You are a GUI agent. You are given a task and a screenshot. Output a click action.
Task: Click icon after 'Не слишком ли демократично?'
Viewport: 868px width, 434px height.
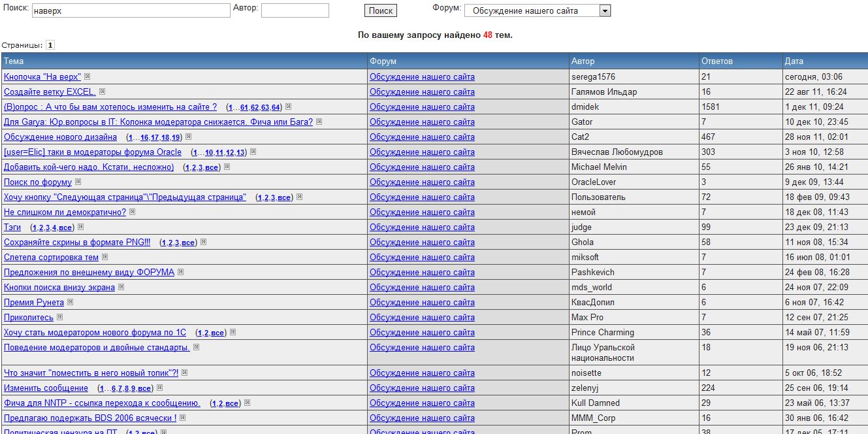[132, 212]
